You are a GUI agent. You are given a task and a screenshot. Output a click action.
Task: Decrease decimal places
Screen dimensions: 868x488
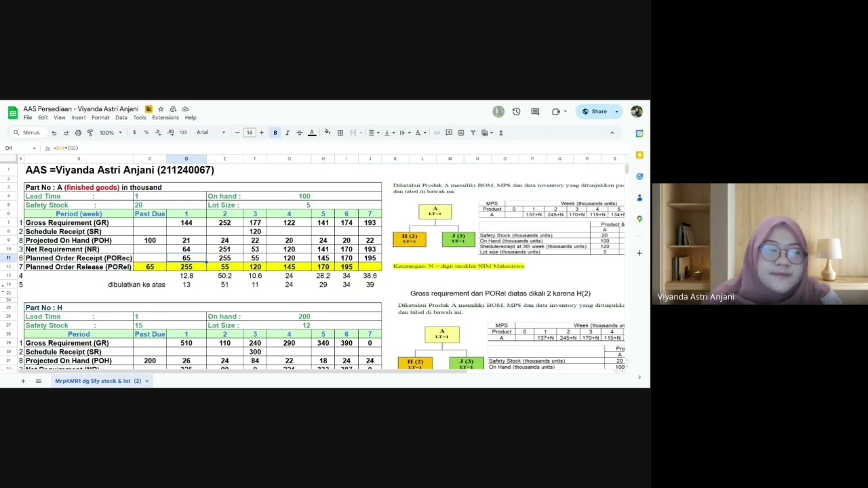tap(159, 133)
